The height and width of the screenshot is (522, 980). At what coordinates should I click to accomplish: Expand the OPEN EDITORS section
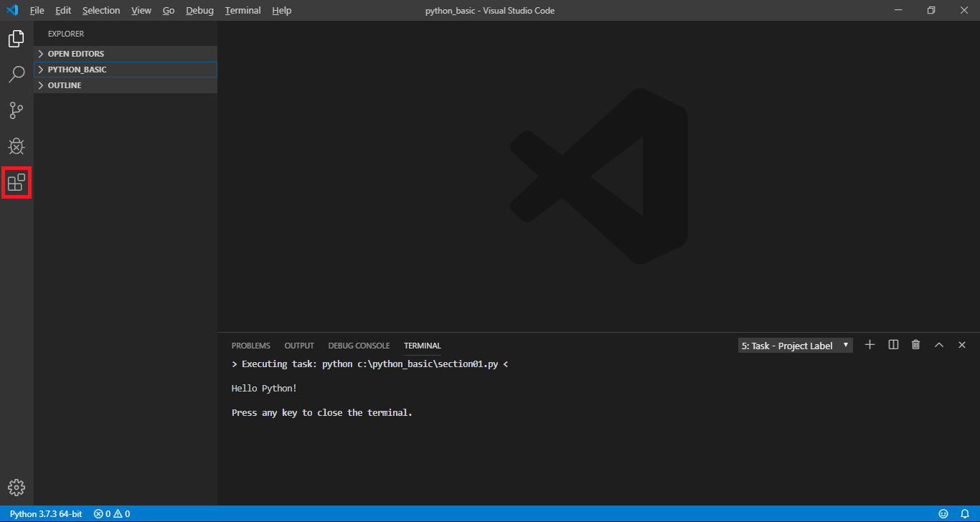coord(126,54)
